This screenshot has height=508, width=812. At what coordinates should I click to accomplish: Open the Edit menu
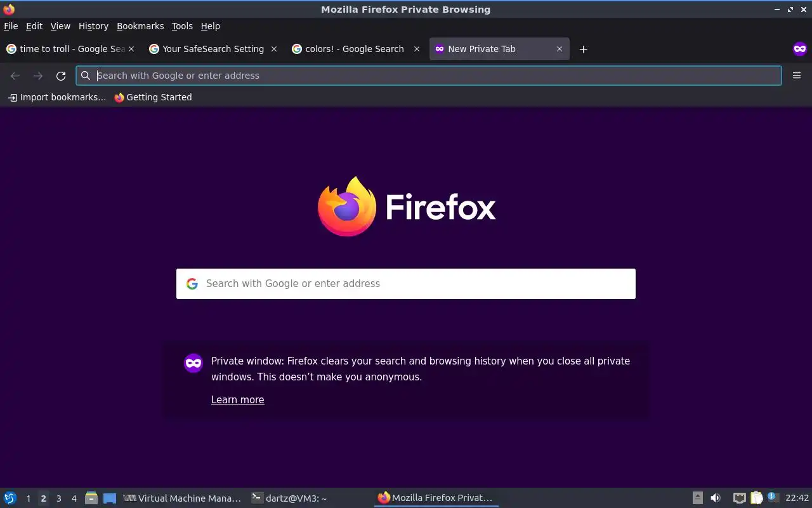(x=34, y=26)
